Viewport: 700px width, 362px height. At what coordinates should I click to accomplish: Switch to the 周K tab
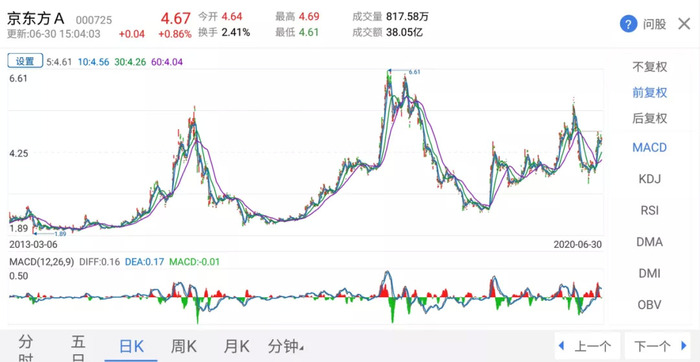tap(183, 346)
